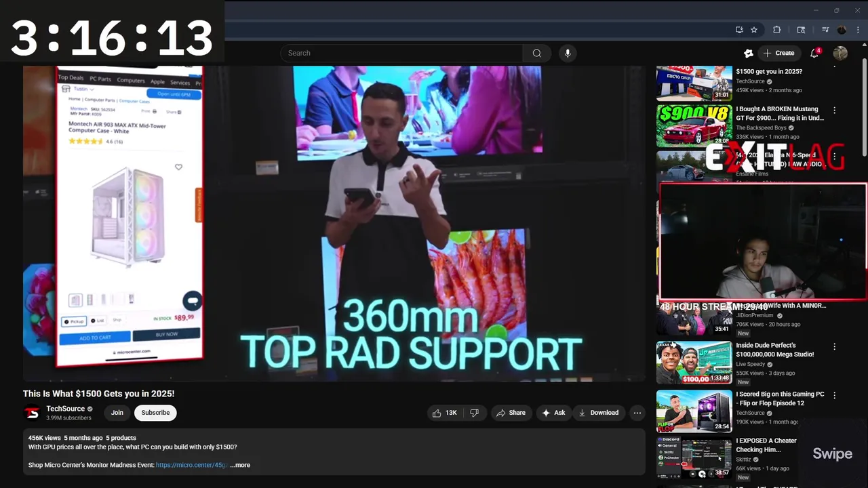Click '5 products' in the description
The image size is (868, 488).
pyautogui.click(x=121, y=438)
